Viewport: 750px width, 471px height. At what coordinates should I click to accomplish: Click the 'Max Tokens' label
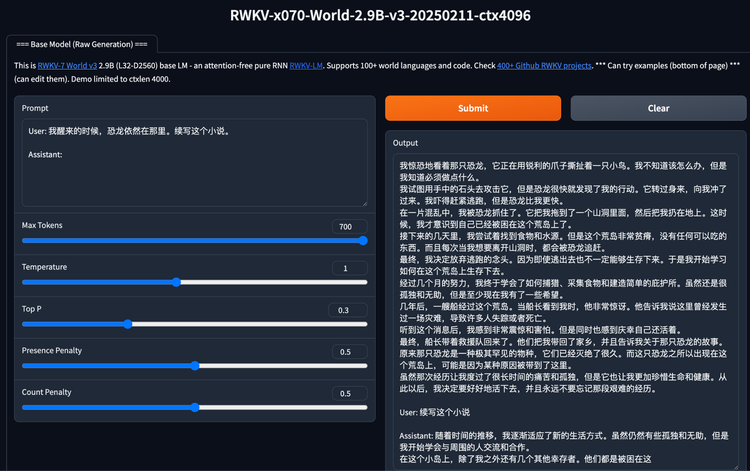[42, 225]
